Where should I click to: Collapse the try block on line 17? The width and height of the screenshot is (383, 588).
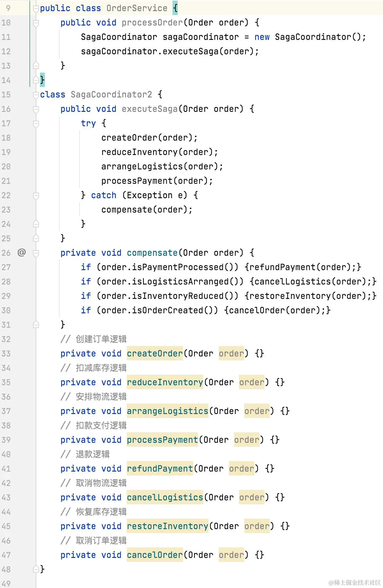coord(36,124)
